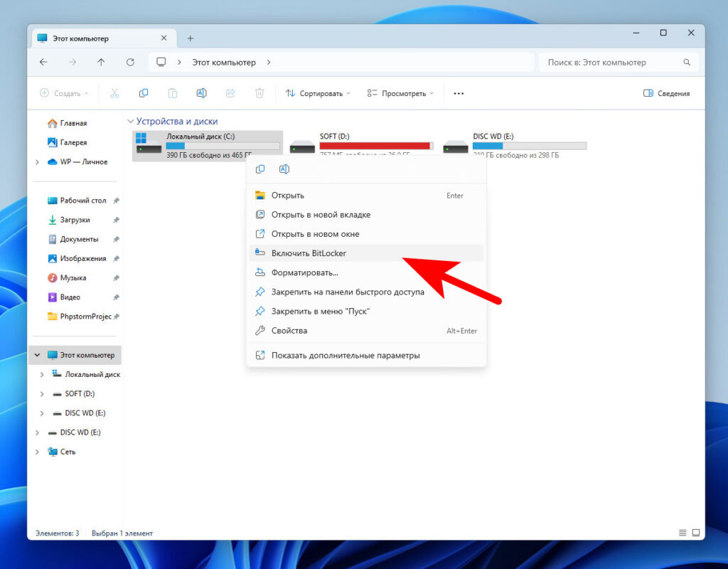The image size is (728, 569).
Task: Click Copy icon atop the context menu
Action: tap(260, 169)
